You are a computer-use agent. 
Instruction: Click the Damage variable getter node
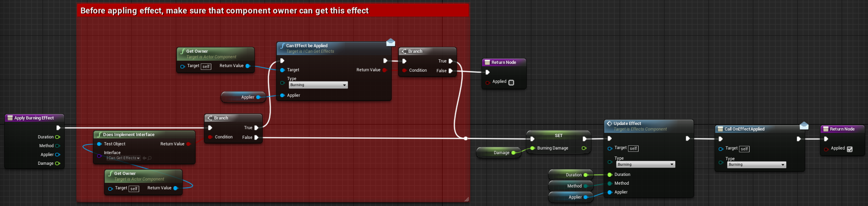tap(499, 153)
